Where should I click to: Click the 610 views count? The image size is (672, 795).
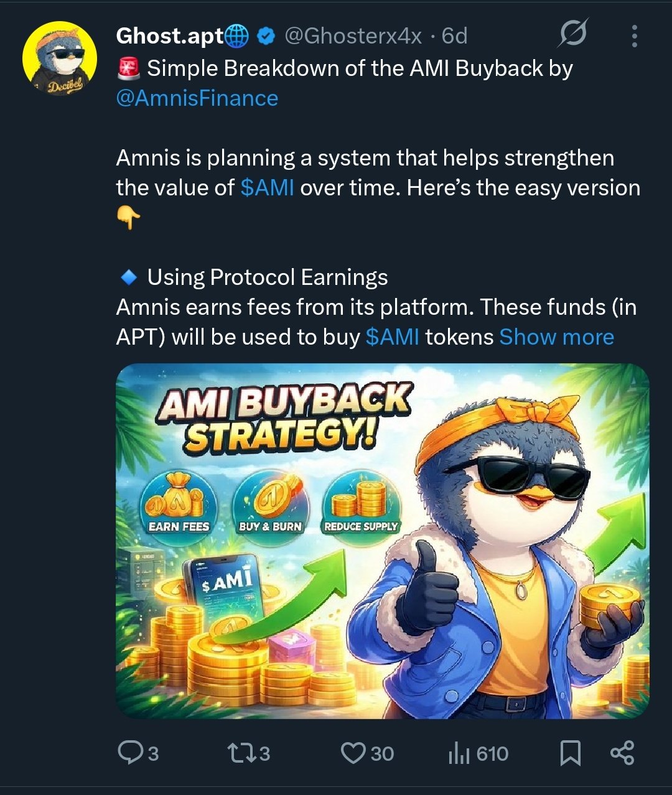[x=493, y=754]
